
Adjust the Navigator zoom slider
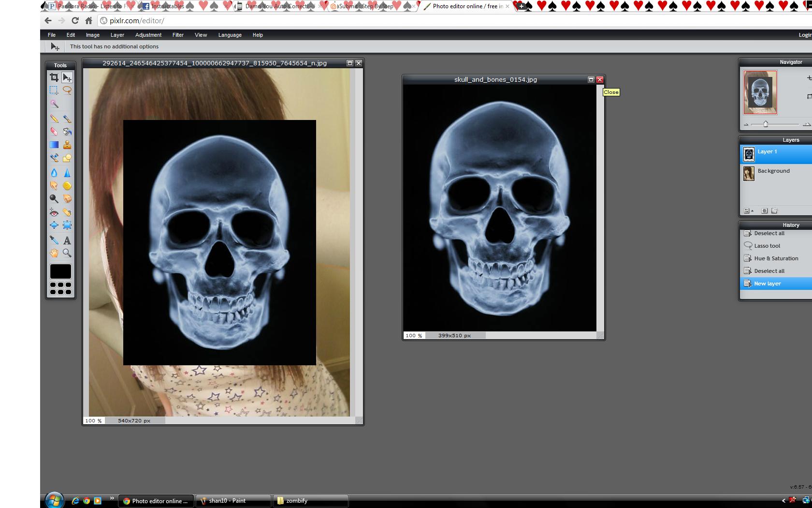tap(766, 124)
